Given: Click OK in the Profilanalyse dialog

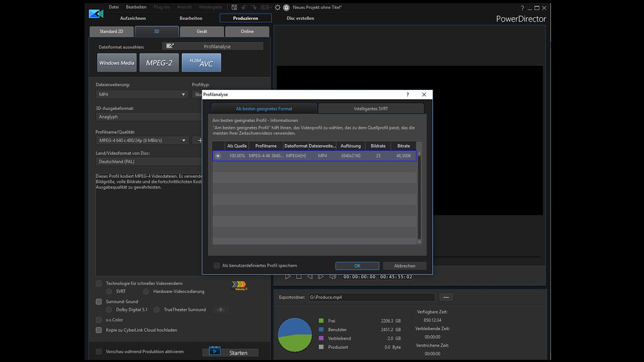Looking at the screenshot, I should pyautogui.click(x=357, y=265).
